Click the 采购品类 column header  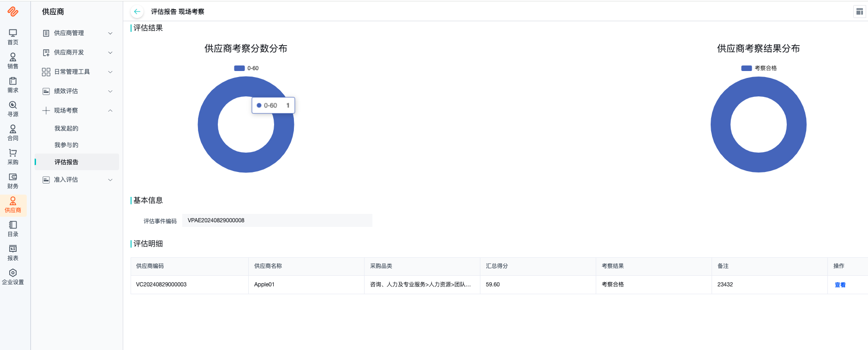tap(422, 266)
